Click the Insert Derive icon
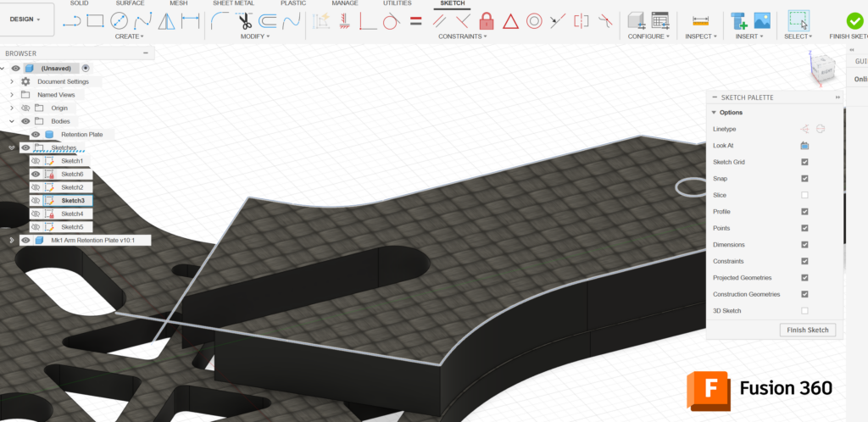Image resolution: width=868 pixels, height=422 pixels. (738, 21)
